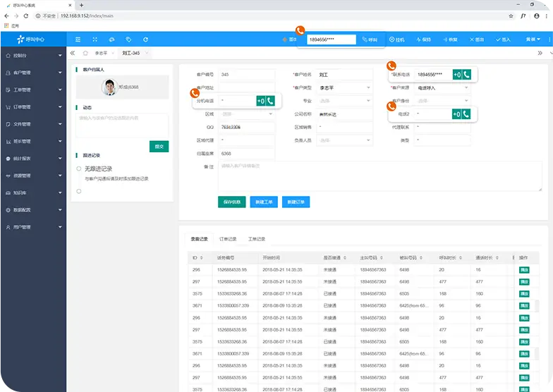Click the tag icon in the toolbar
Image resolution: width=553 pixels, height=392 pixels.
(x=128, y=39)
